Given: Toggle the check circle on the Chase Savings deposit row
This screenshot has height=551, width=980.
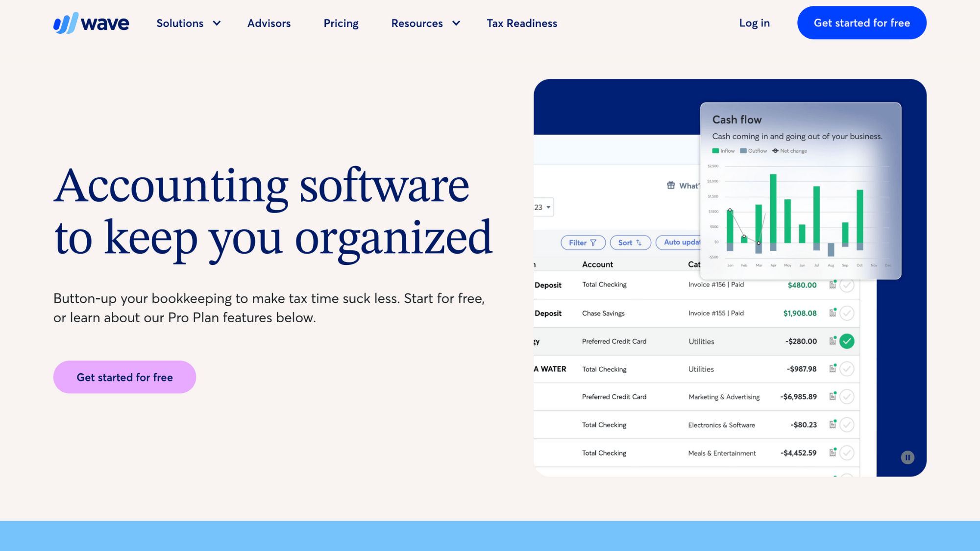Looking at the screenshot, I should click(846, 313).
